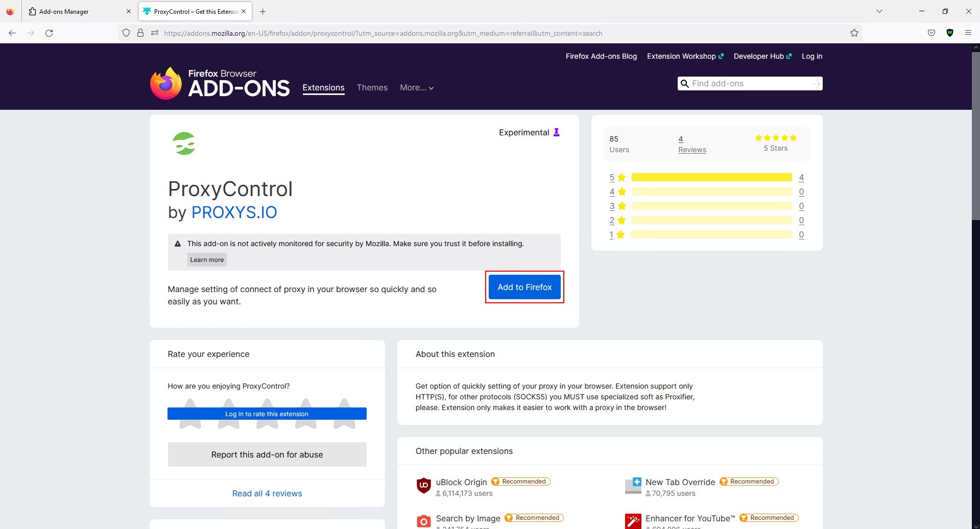980x529 pixels.
Task: Click the 85 Users count
Action: click(619, 144)
